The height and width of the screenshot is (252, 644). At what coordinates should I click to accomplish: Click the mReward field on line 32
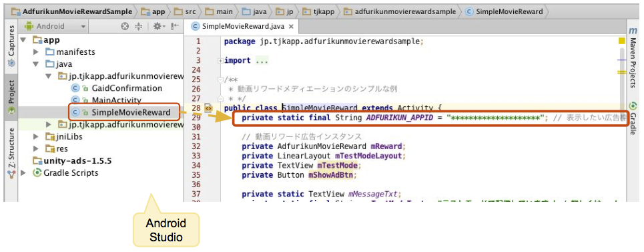[387, 146]
